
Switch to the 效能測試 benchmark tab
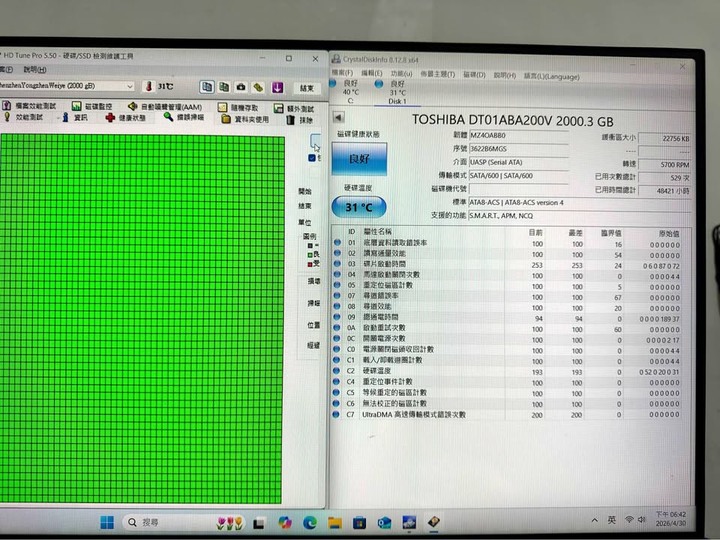click(24, 117)
